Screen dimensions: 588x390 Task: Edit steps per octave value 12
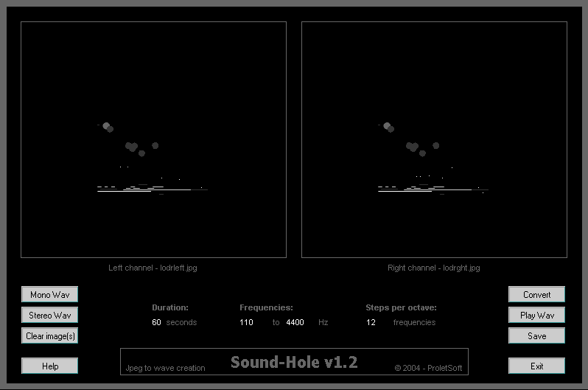[371, 322]
